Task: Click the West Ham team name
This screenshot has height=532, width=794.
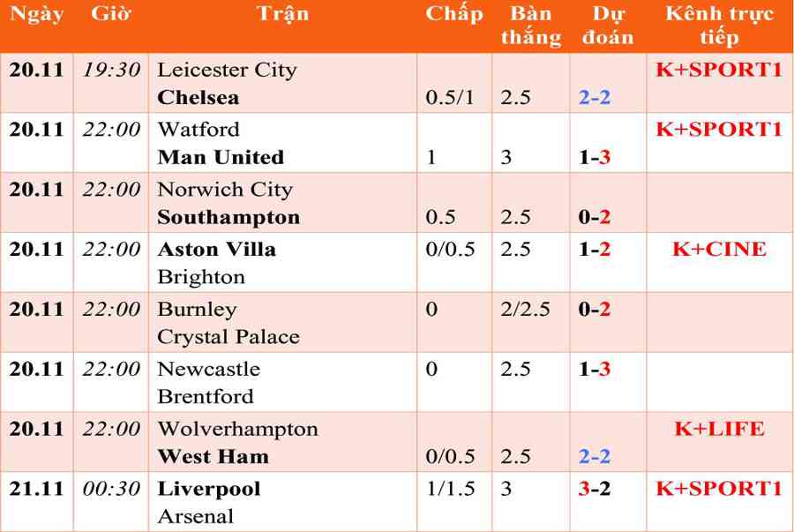Action: pos(213,456)
